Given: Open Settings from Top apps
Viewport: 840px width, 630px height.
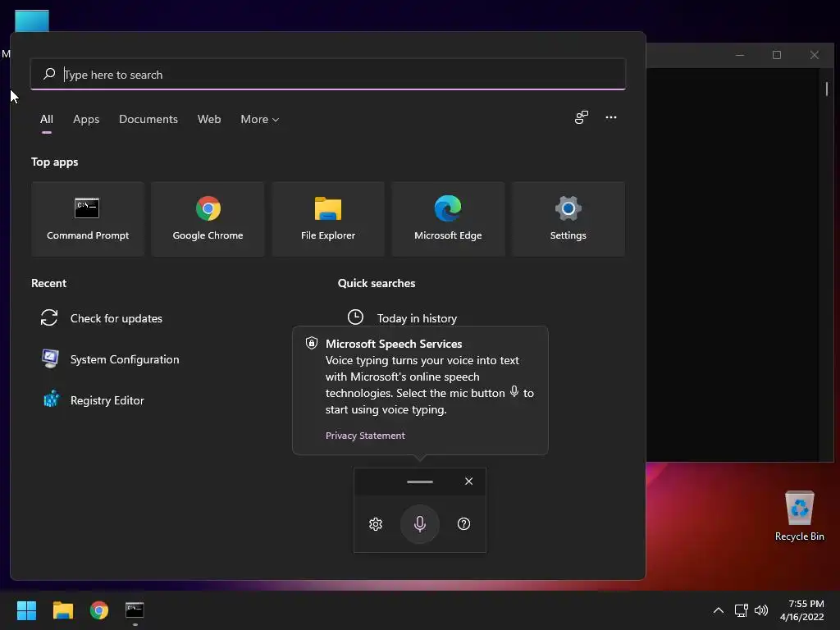Looking at the screenshot, I should tap(568, 218).
